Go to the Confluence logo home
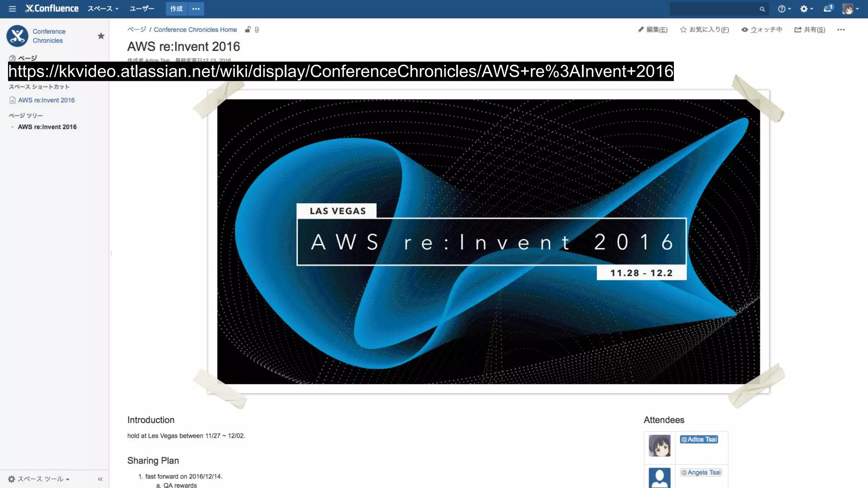 pyautogui.click(x=52, y=8)
